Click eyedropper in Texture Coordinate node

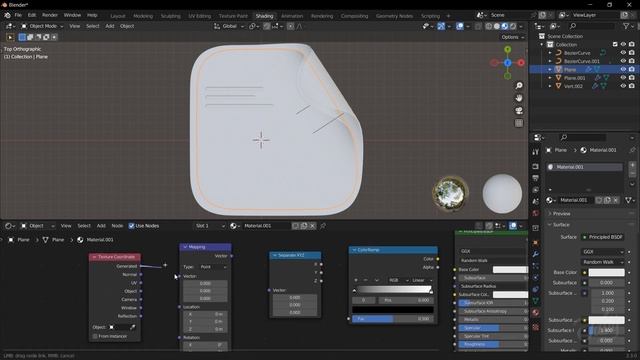tap(133, 327)
